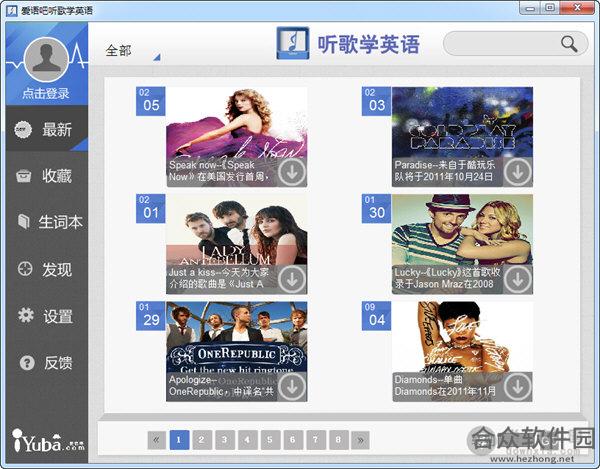
Task: Go to page 4
Action: point(247,440)
